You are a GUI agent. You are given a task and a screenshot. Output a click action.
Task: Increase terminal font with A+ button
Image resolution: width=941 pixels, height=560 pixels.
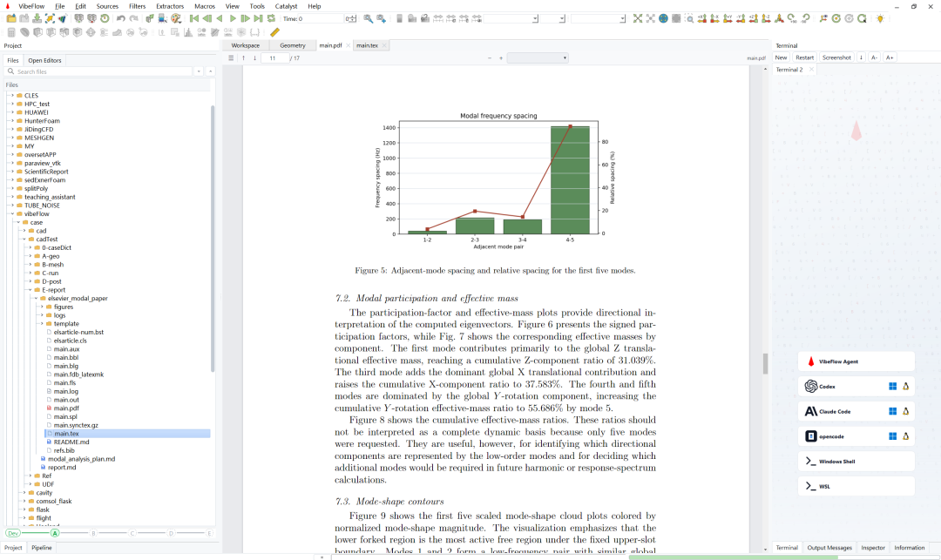point(890,57)
